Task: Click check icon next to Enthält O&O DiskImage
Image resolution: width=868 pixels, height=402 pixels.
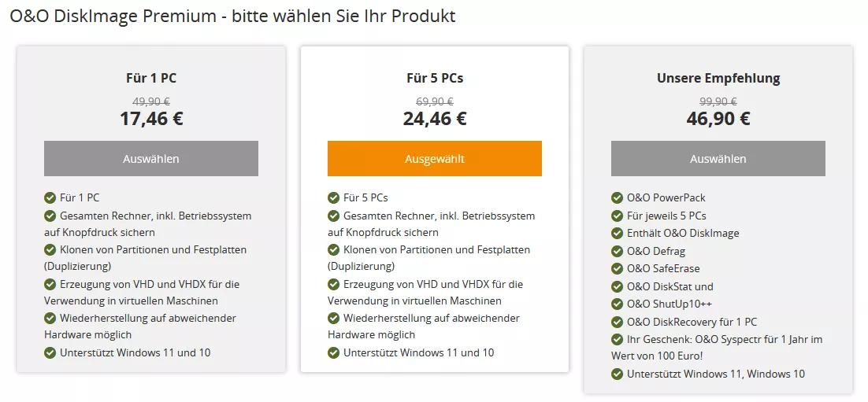Action: tap(618, 234)
